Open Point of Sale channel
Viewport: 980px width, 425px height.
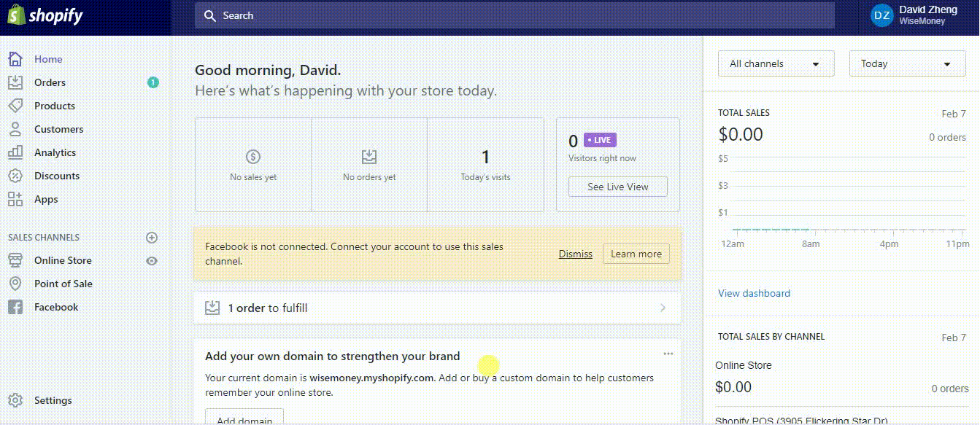(x=63, y=284)
